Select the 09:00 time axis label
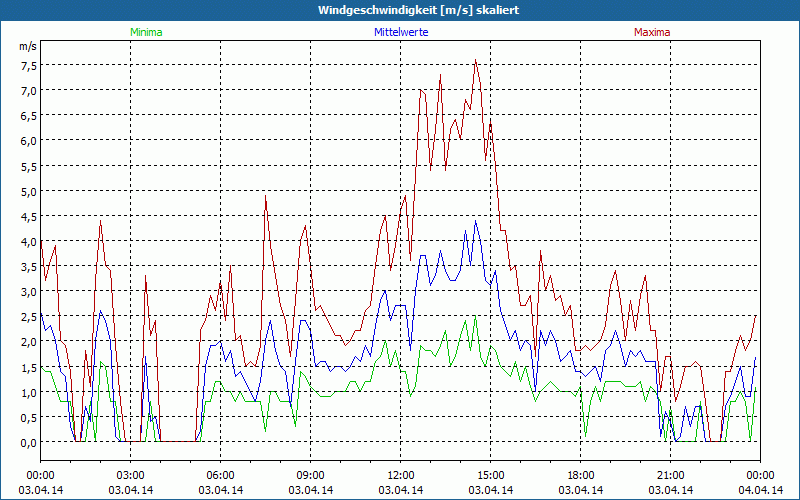 [x=311, y=474]
